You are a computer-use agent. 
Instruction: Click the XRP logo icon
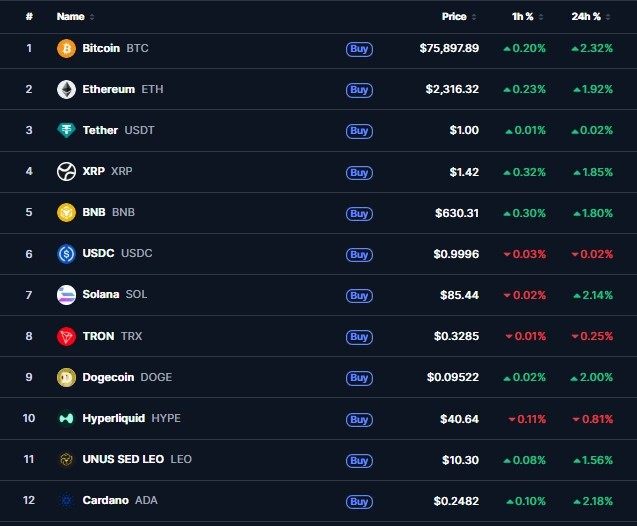click(x=66, y=172)
